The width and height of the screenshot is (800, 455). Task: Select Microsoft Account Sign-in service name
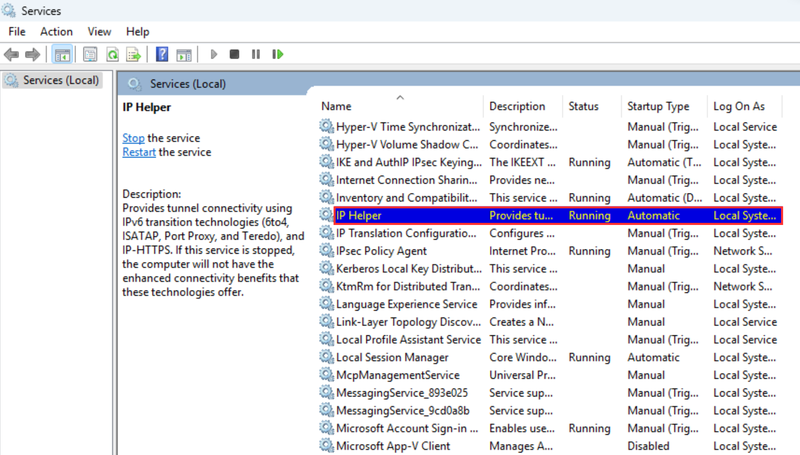tap(407, 428)
